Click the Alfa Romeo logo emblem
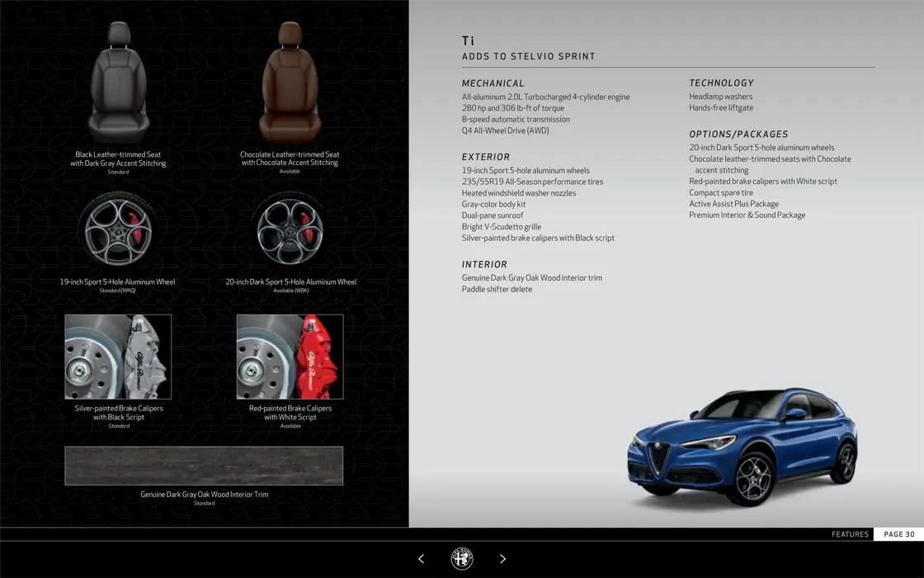This screenshot has height=578, width=924. (x=462, y=559)
